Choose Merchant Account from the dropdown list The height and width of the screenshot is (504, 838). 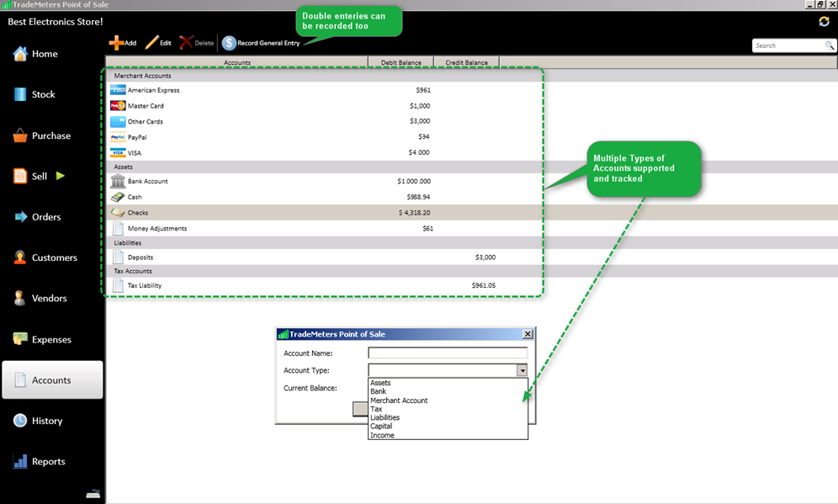click(x=399, y=401)
